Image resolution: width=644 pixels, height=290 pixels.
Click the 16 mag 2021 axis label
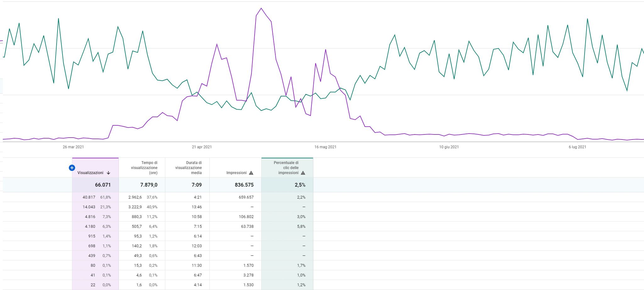[x=325, y=147]
